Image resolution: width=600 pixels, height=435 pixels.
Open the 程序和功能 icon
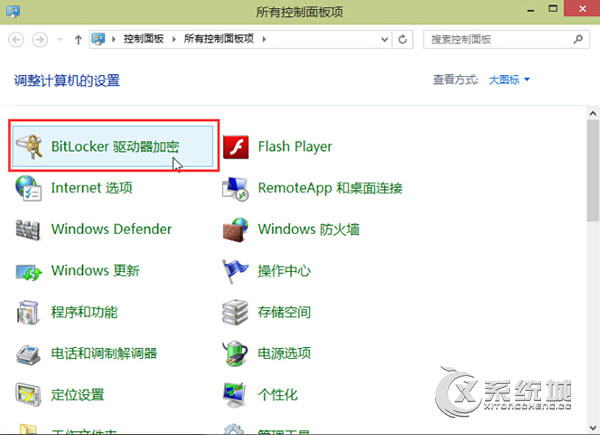tap(28, 312)
